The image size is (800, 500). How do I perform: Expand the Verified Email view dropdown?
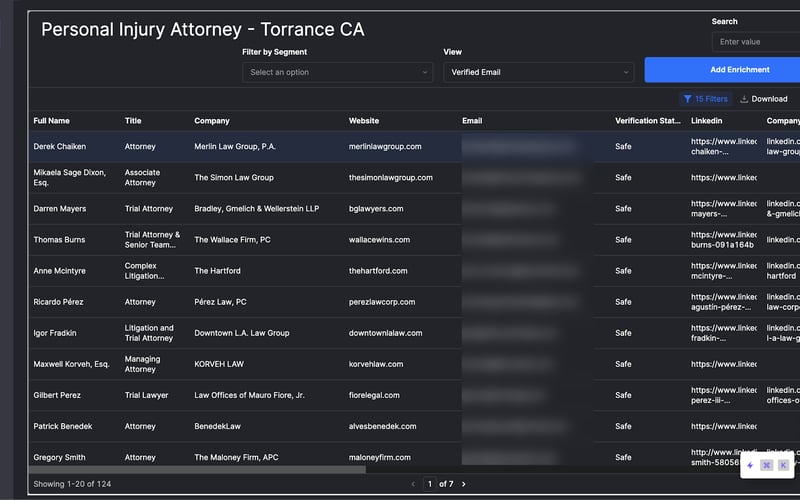(x=538, y=72)
